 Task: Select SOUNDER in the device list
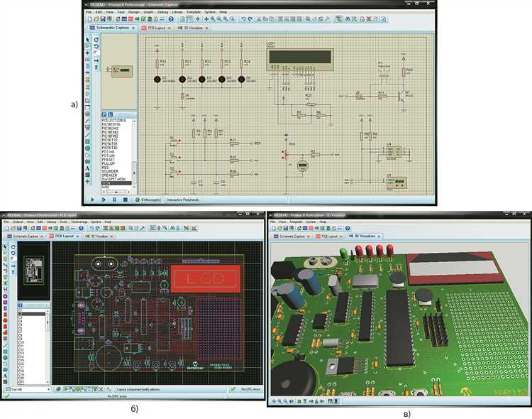110,171
